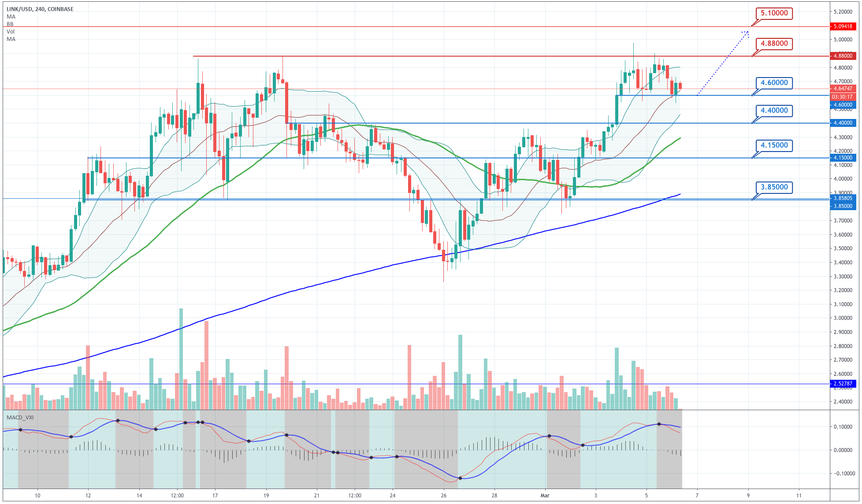Click date label 19 on time axis
Screen dimensions: 862x504
coord(266,496)
